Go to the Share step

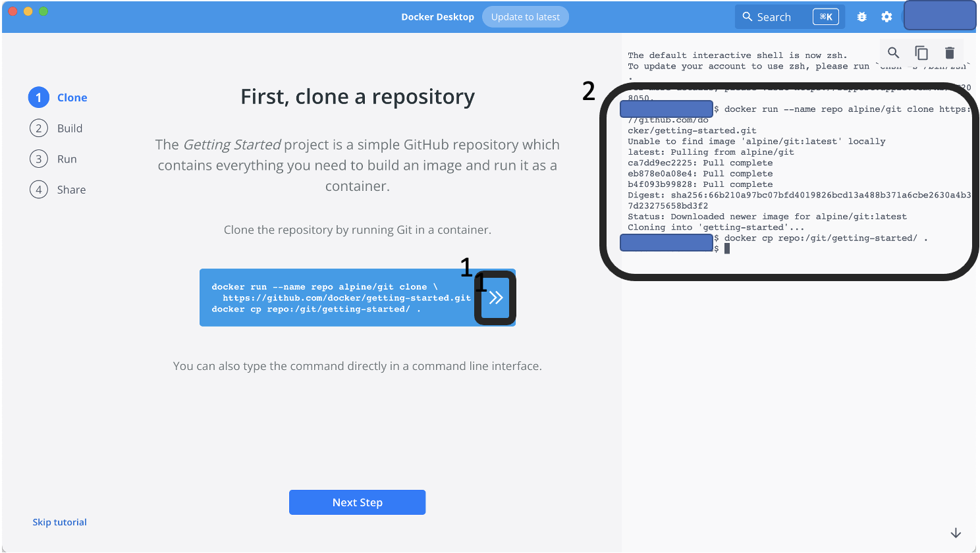pos(58,190)
